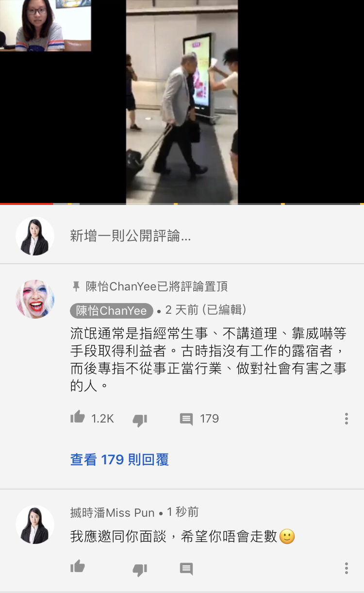Tap the pin icon on pinned comment
The width and height of the screenshot is (364, 593).
coord(76,287)
